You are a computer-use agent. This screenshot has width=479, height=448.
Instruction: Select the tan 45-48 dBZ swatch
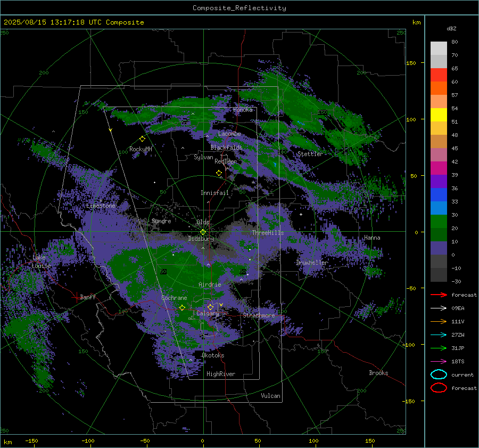tap(439, 142)
